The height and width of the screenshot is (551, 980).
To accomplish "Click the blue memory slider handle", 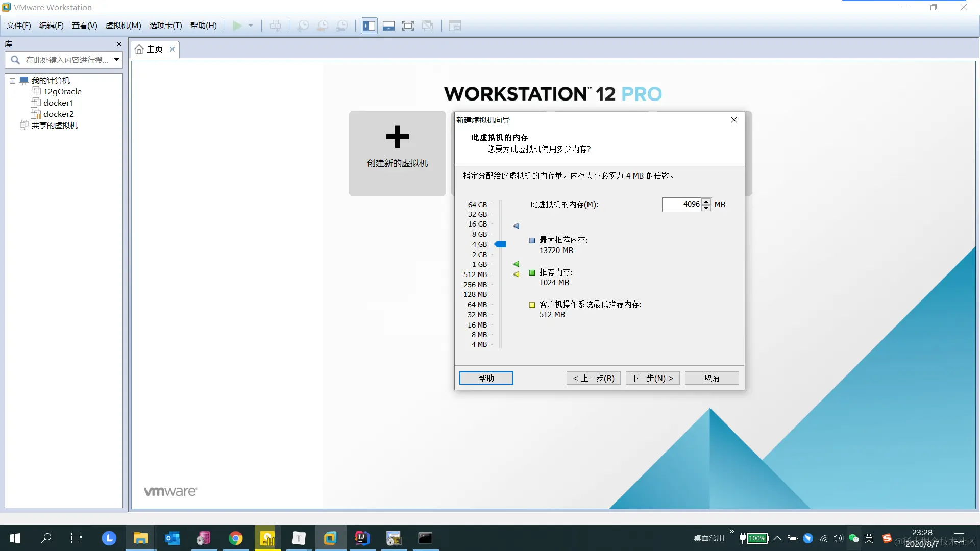I will pyautogui.click(x=500, y=244).
